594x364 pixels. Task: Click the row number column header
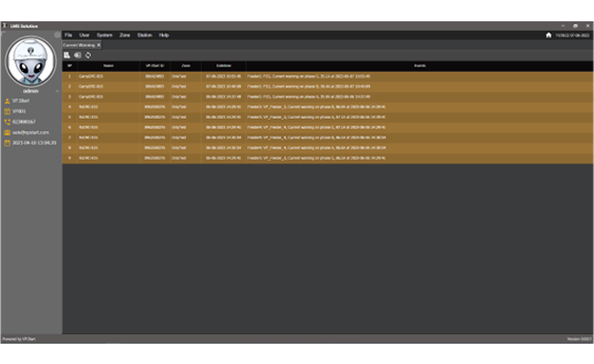69,66
